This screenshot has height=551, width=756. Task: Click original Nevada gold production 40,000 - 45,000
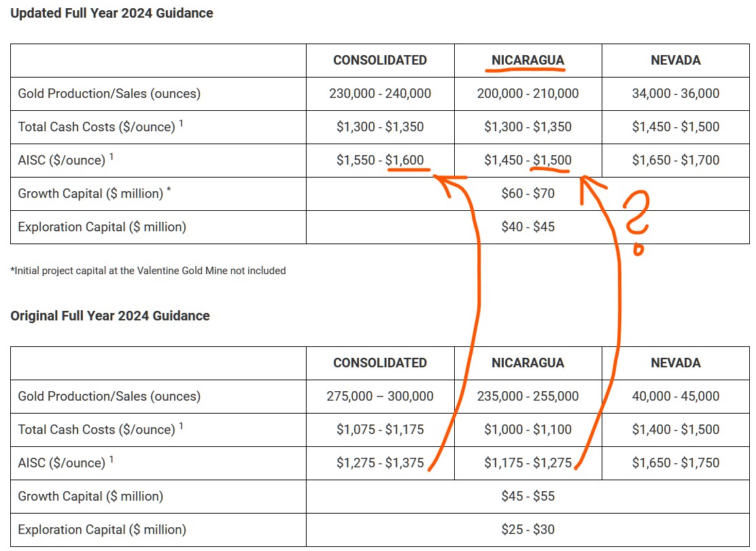click(x=676, y=396)
